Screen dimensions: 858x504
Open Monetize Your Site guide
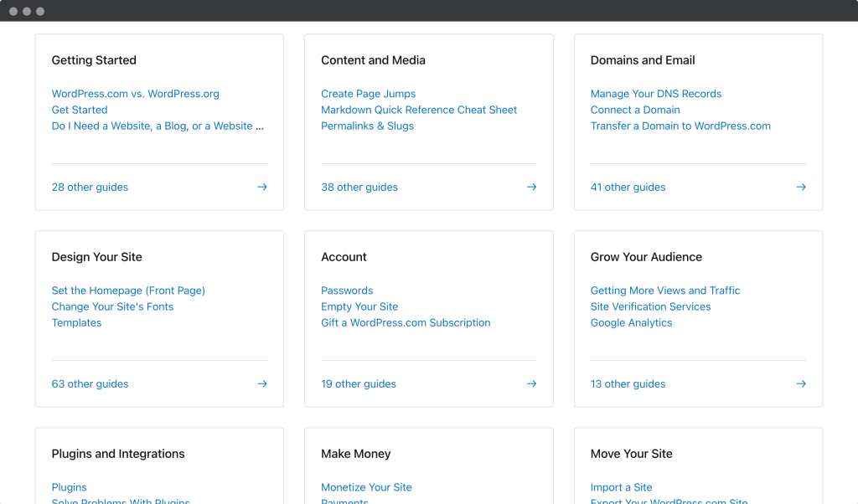(x=366, y=487)
